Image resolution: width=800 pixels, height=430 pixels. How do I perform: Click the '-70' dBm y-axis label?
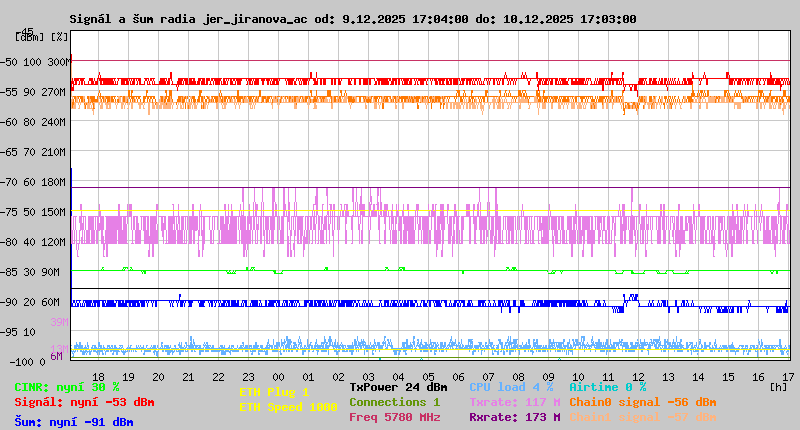pos(9,182)
